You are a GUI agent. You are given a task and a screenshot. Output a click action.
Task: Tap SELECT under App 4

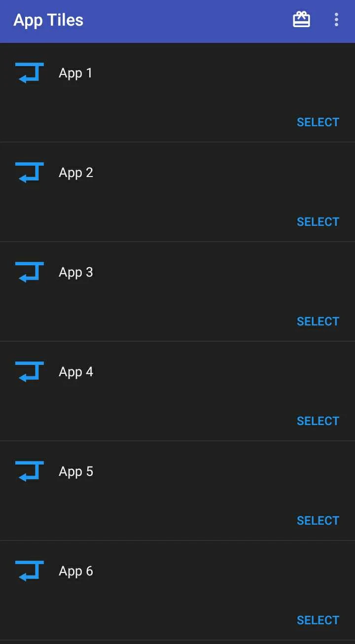pos(318,421)
